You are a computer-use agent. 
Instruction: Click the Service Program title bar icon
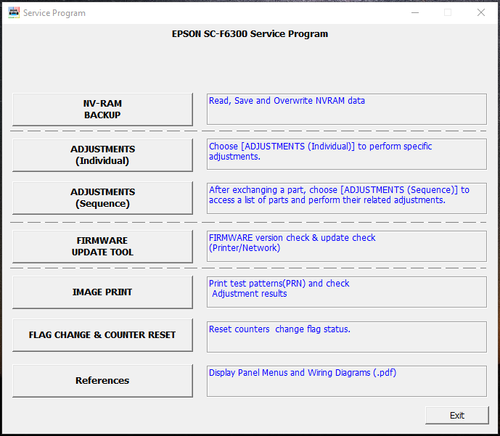[x=14, y=13]
